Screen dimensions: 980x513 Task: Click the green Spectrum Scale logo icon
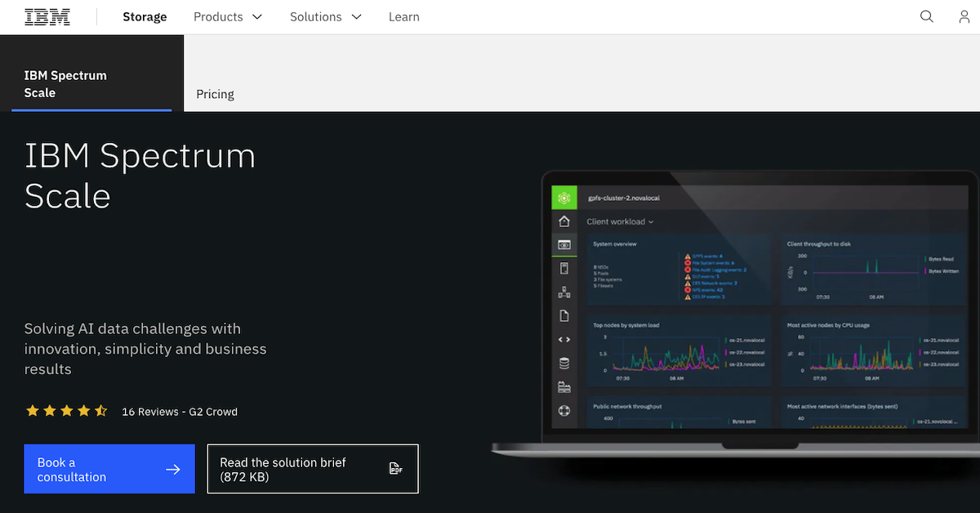click(563, 198)
